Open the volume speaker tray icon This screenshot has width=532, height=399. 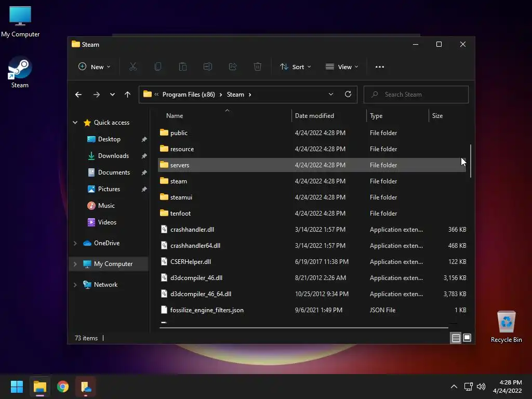pyautogui.click(x=481, y=387)
